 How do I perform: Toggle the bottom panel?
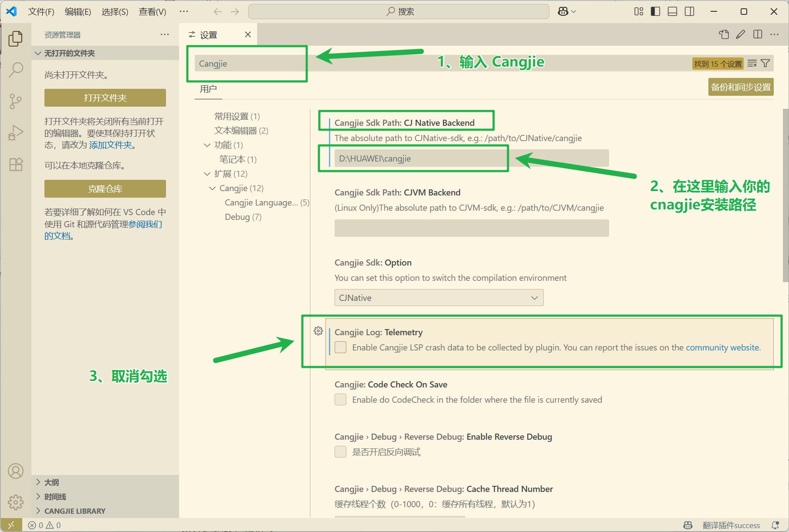pyautogui.click(x=672, y=11)
